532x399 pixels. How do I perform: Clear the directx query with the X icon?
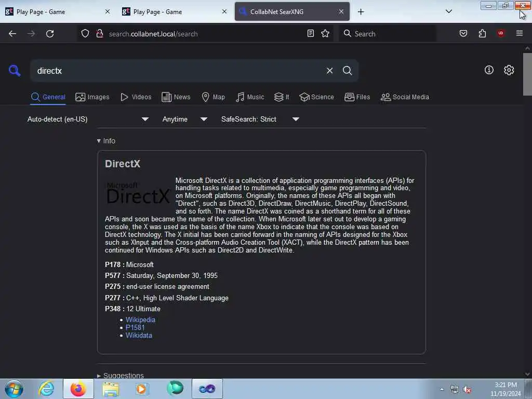[x=329, y=71]
